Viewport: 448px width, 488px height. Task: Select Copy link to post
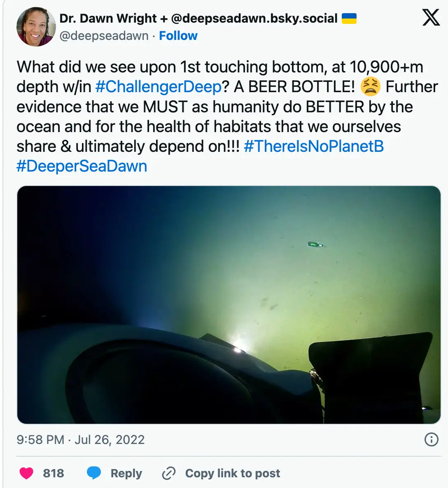233,473
